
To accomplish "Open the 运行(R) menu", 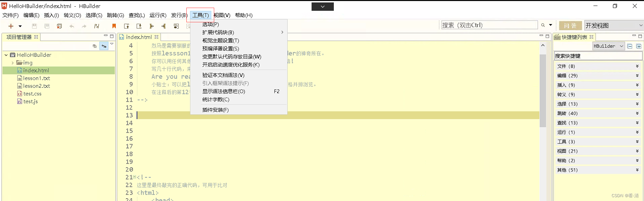I will (158, 15).
